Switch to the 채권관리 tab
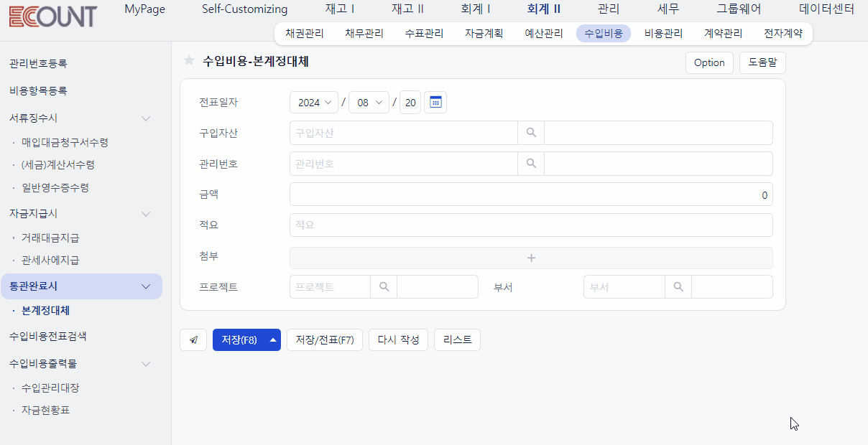This screenshot has height=445, width=868. coord(304,34)
